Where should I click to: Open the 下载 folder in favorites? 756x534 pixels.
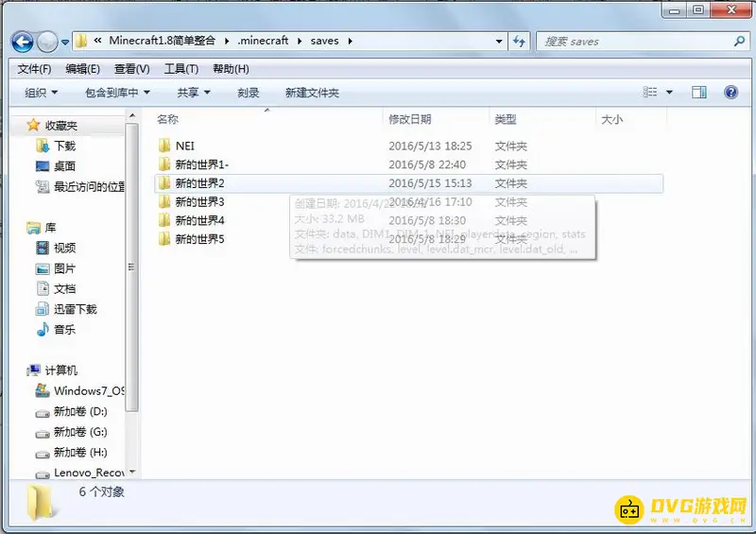[x=43, y=146]
